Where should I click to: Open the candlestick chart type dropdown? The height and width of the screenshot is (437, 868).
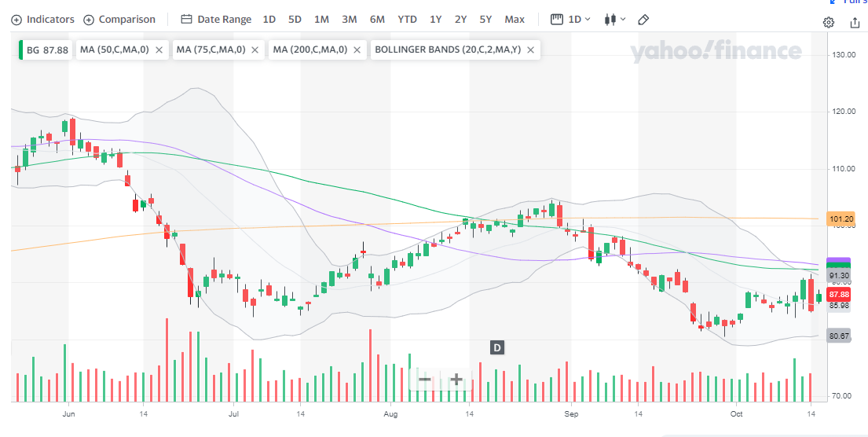tap(614, 19)
